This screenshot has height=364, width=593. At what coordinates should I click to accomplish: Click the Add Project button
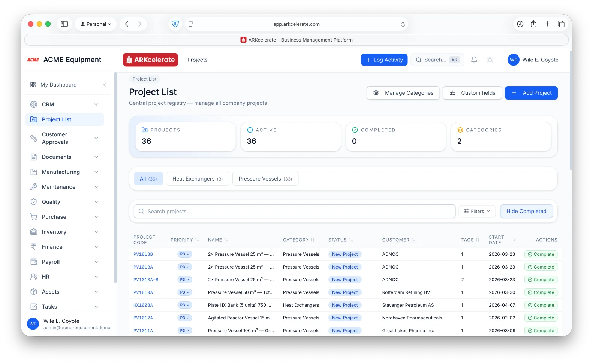pyautogui.click(x=531, y=93)
